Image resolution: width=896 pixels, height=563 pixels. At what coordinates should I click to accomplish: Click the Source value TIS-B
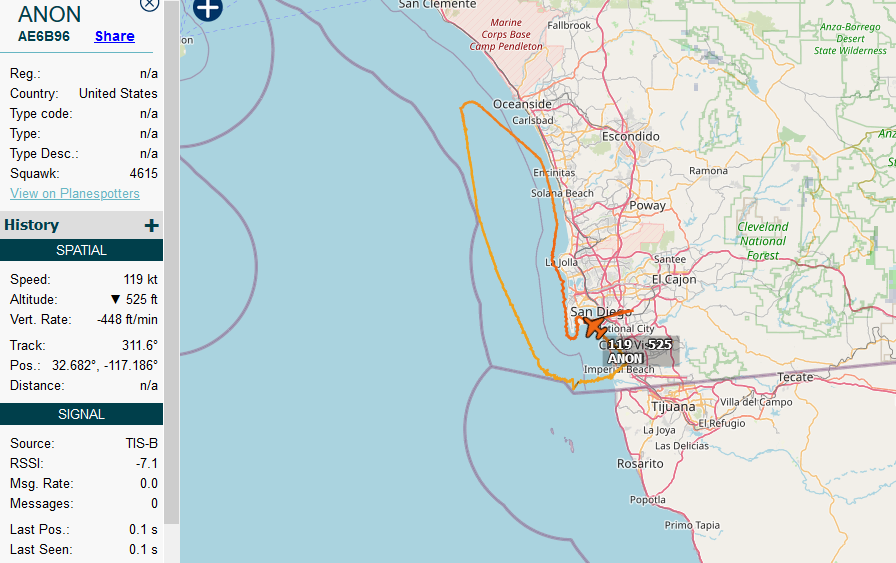pyautogui.click(x=142, y=444)
